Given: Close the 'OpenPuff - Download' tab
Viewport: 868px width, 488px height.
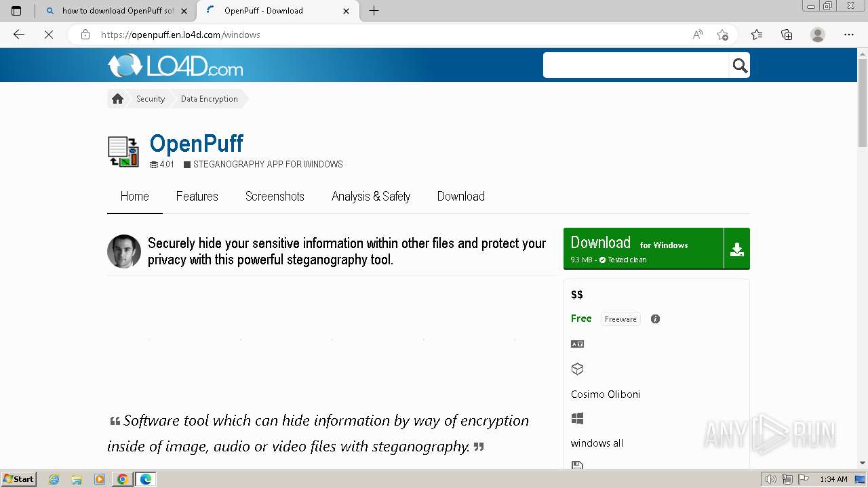Looking at the screenshot, I should click(x=347, y=11).
